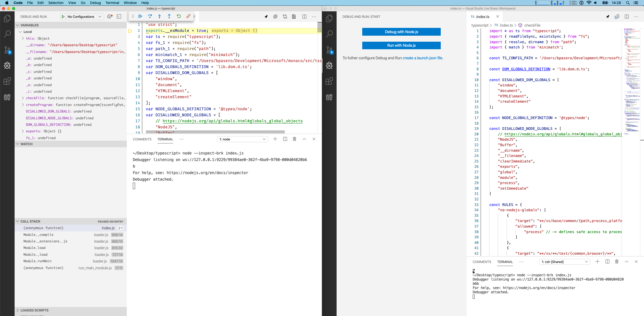Switch to COMMENTS tab in left panel
The image size is (644, 316).
[142, 139]
